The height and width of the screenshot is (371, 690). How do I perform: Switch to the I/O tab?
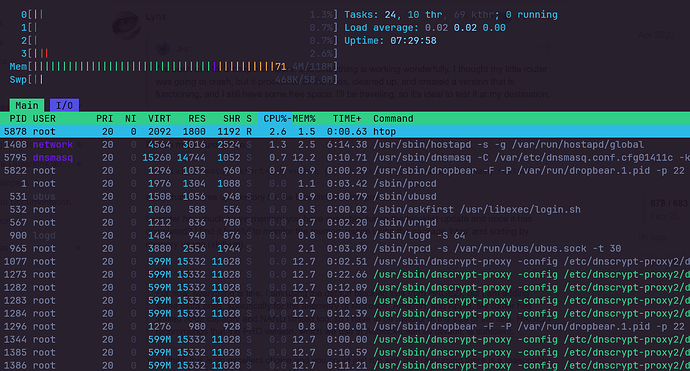click(x=64, y=105)
